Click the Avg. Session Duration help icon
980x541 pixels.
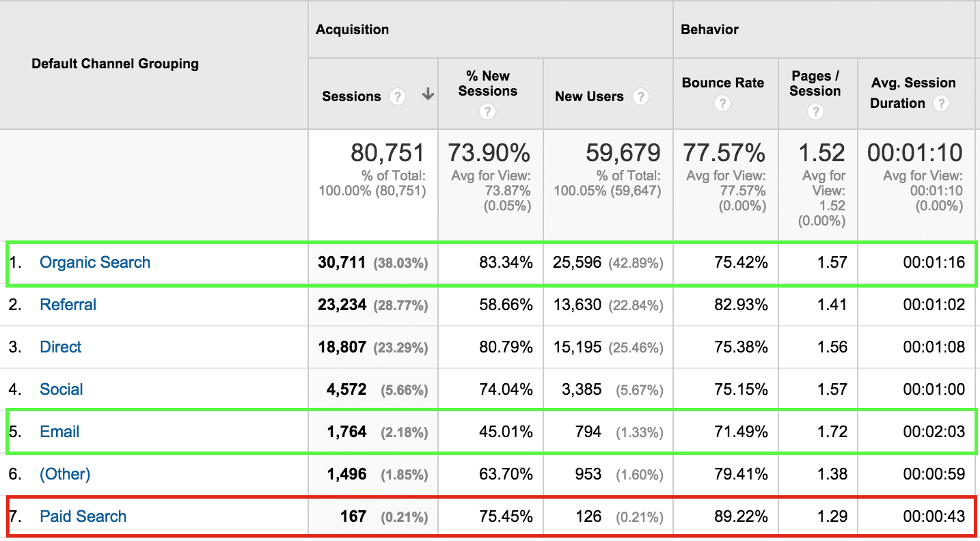[942, 104]
